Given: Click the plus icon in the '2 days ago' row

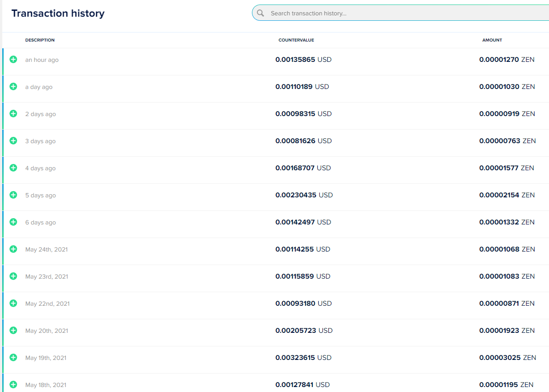Looking at the screenshot, I should pyautogui.click(x=13, y=113).
